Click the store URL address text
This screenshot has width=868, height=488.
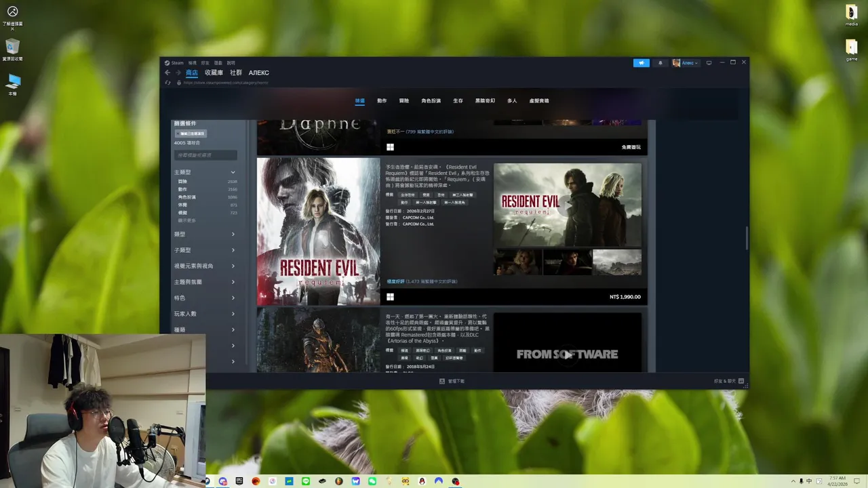click(226, 83)
